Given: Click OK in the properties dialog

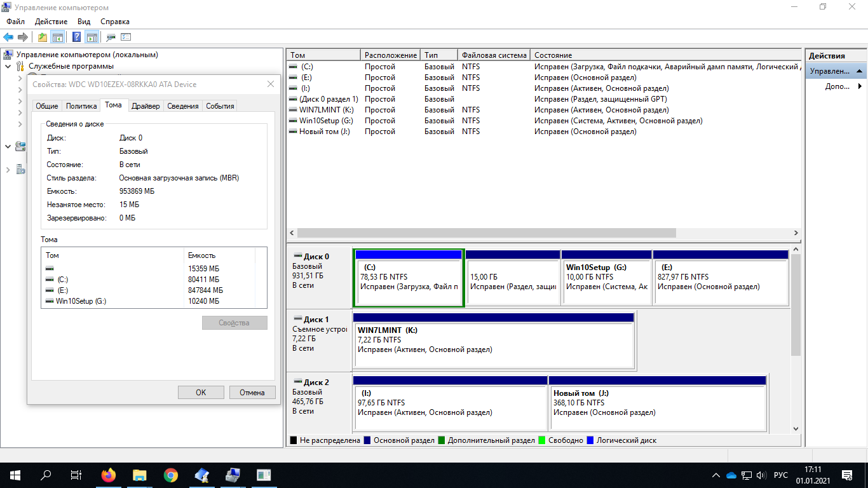Looking at the screenshot, I should [x=201, y=393].
